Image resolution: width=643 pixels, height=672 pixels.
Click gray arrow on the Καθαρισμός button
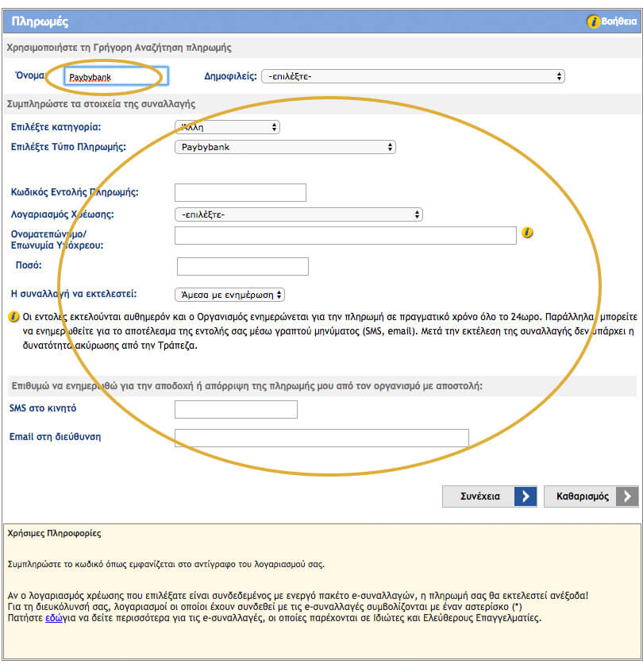click(x=627, y=496)
